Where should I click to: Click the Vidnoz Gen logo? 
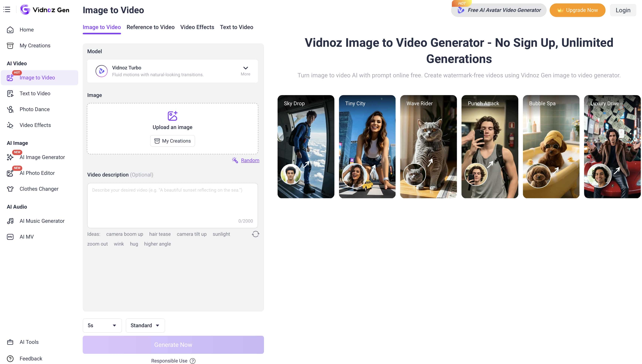coord(45,10)
